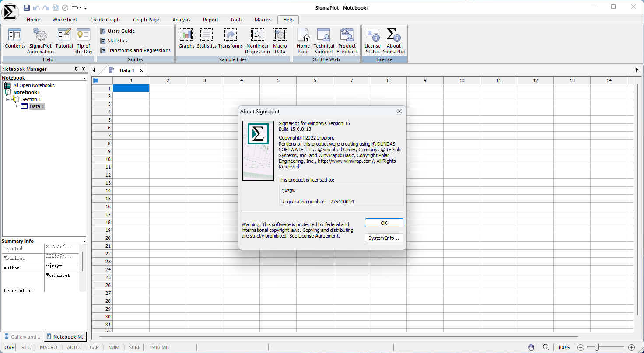Switch to the Create Graph tab
Viewport: 644px width, 353px height.
click(105, 20)
